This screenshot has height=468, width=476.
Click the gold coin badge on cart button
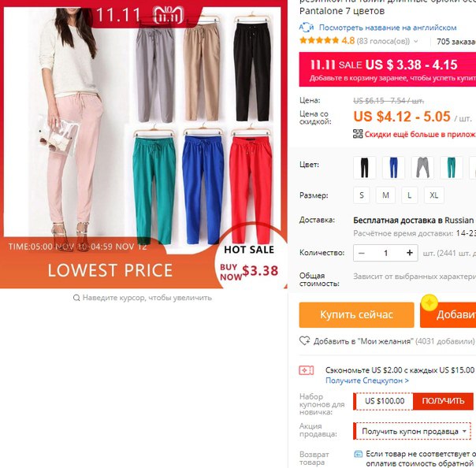coord(430,303)
